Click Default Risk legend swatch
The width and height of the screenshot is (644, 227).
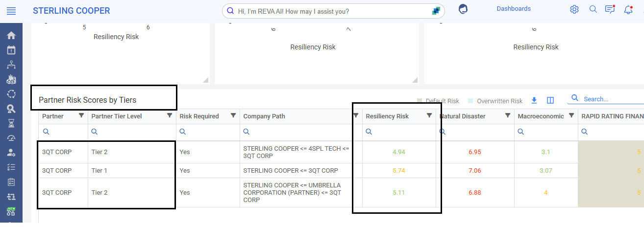pyautogui.click(x=420, y=101)
